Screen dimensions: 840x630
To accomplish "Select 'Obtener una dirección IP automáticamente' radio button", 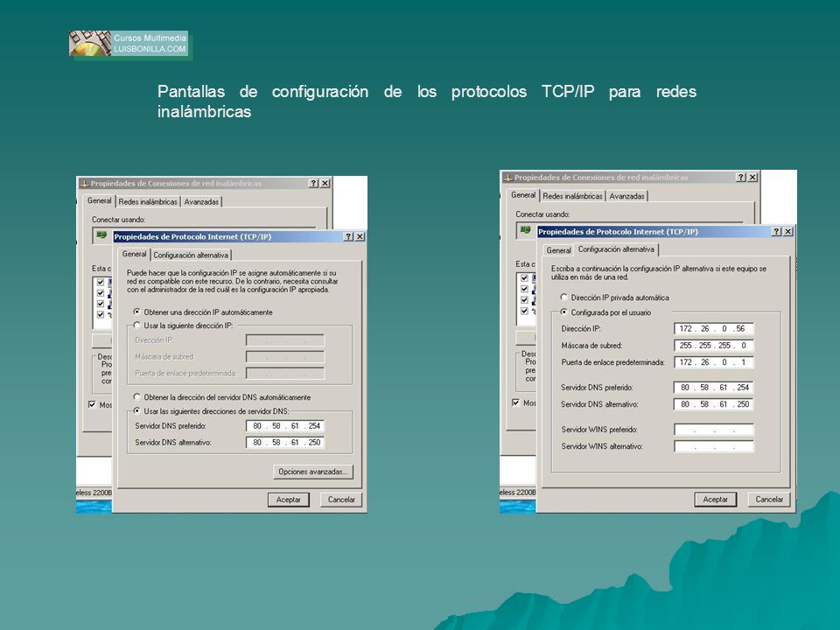I will click(136, 311).
